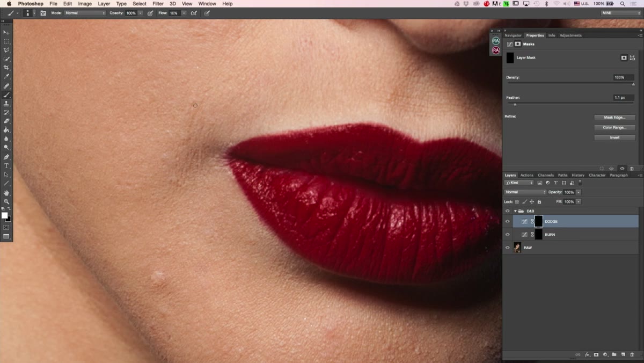Select the Rectangular Marquee tool
The height and width of the screenshot is (363, 644).
6,41
